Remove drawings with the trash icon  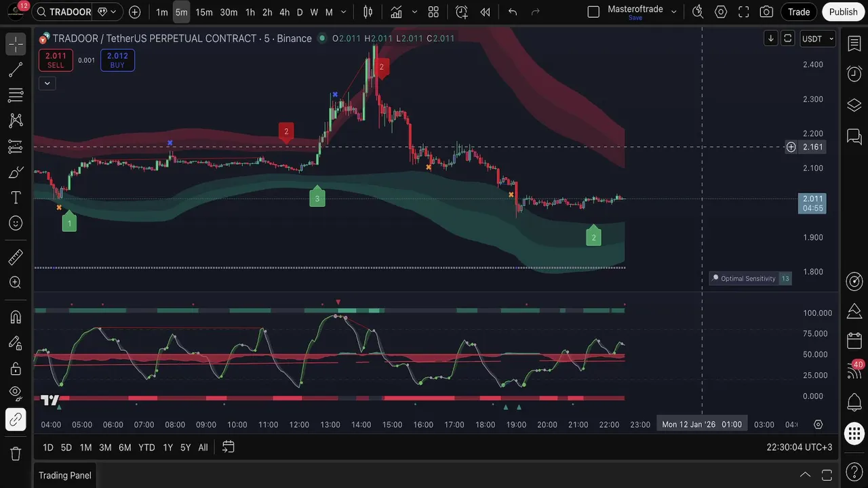pyautogui.click(x=16, y=453)
